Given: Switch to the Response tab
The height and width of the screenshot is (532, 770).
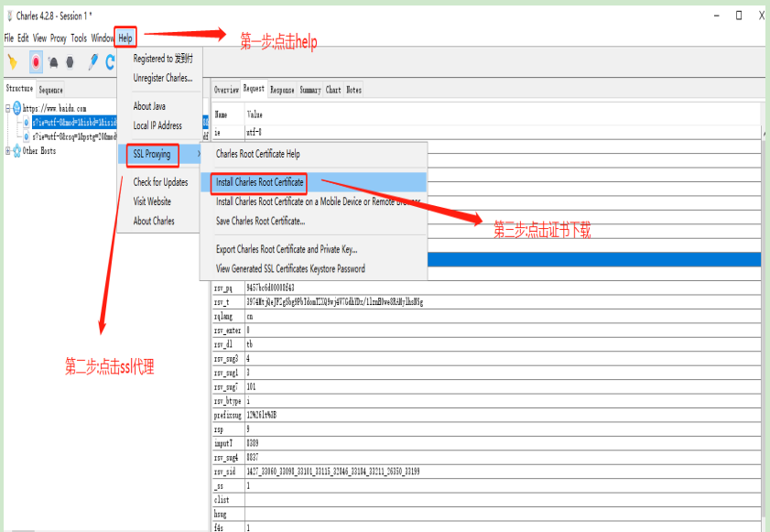Looking at the screenshot, I should point(282,90).
